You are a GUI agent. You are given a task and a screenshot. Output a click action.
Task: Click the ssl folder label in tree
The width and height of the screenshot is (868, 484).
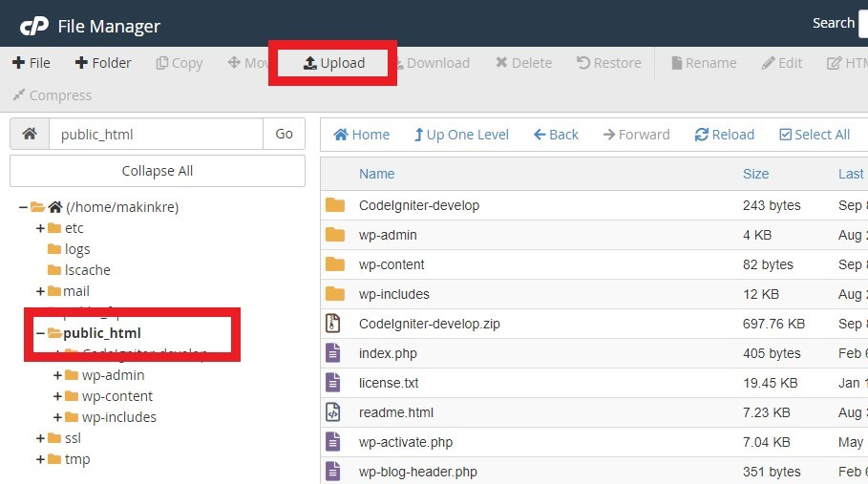click(x=73, y=438)
